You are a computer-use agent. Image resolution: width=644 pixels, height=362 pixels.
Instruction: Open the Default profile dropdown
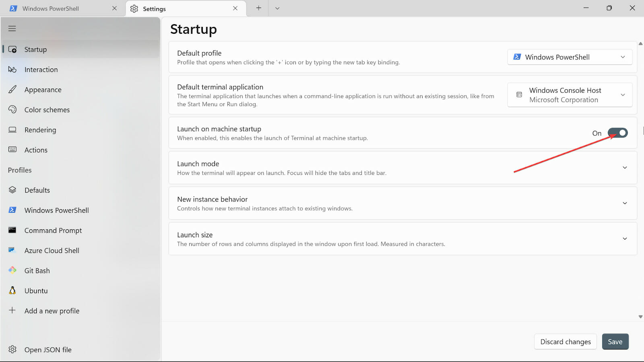[x=570, y=57]
